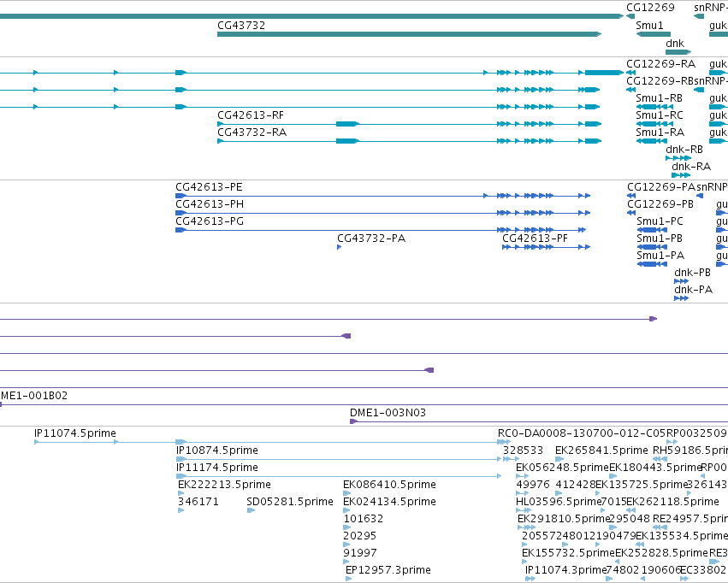Click EST EK135534.5prime label
This screenshot has width=728, height=583.
tap(682, 536)
